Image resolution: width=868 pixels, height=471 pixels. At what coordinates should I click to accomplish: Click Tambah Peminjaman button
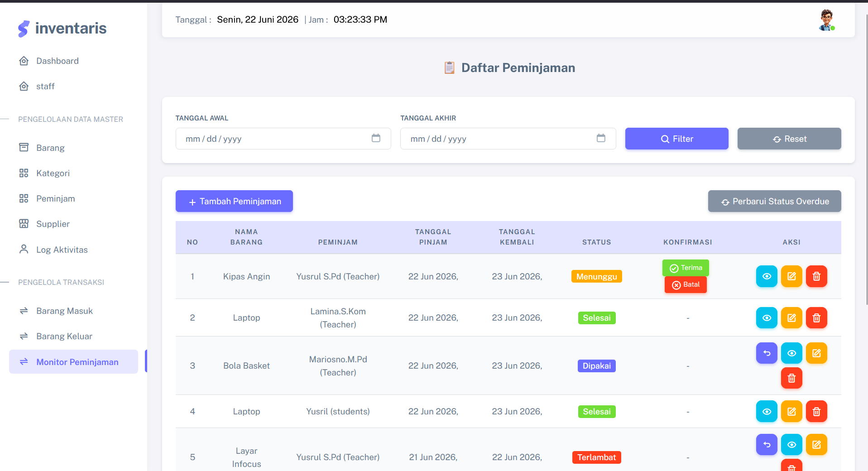click(x=234, y=201)
